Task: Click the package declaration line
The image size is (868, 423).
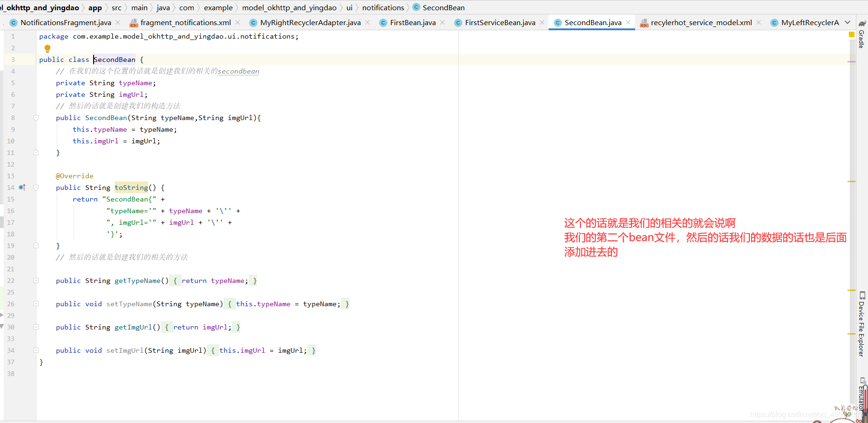Action: (x=169, y=36)
